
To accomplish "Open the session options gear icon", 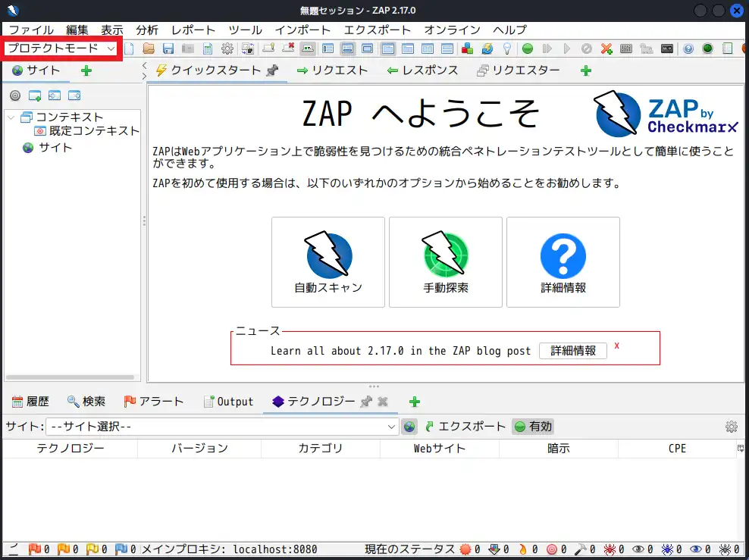I will 227,48.
